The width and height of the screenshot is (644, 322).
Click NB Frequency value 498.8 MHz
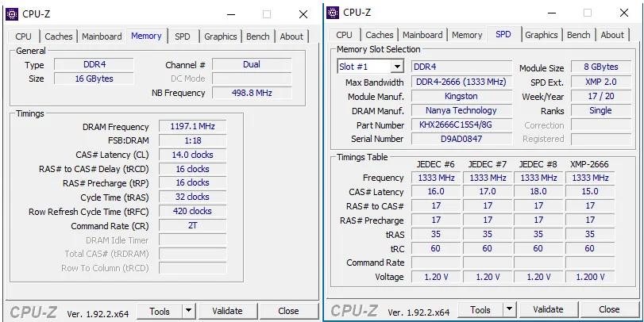[x=252, y=93]
